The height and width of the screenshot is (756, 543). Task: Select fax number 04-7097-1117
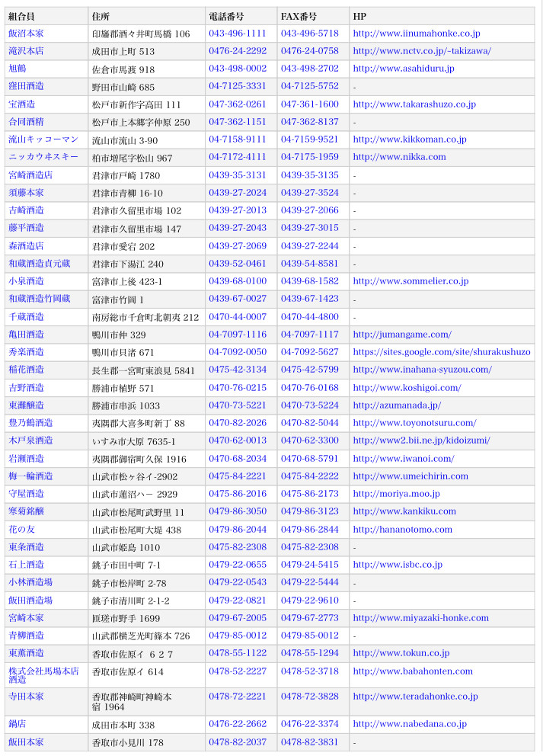(x=310, y=334)
